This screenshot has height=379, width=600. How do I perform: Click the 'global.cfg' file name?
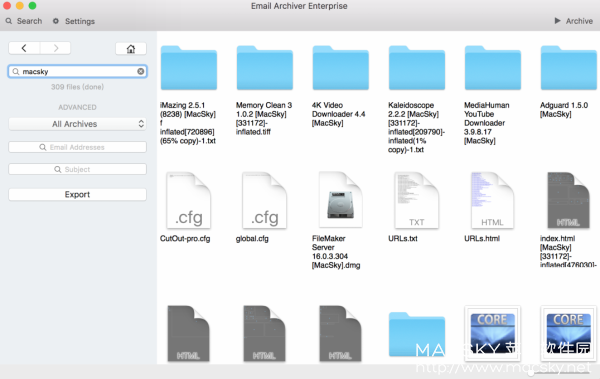coord(252,239)
